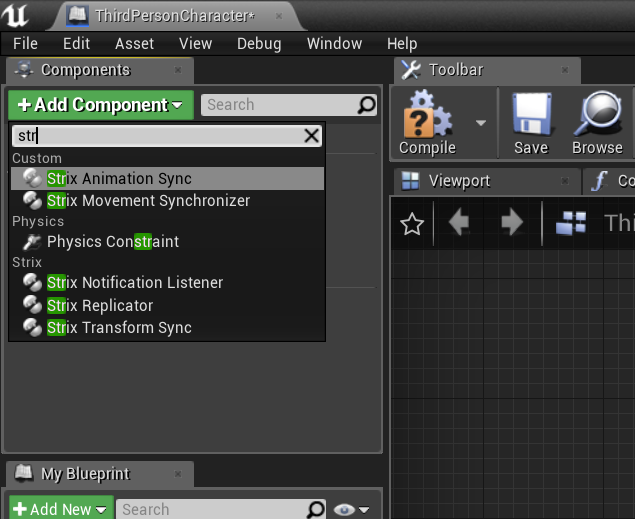Screen dimensions: 635x519
Task: Switch to the ThirdPersonCharacter tab
Action: point(175,16)
